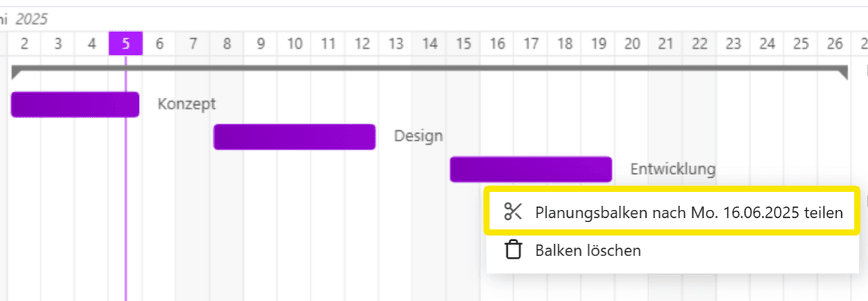Image resolution: width=868 pixels, height=301 pixels.
Task: Click day 2 in the date header
Action: pyautogui.click(x=25, y=43)
